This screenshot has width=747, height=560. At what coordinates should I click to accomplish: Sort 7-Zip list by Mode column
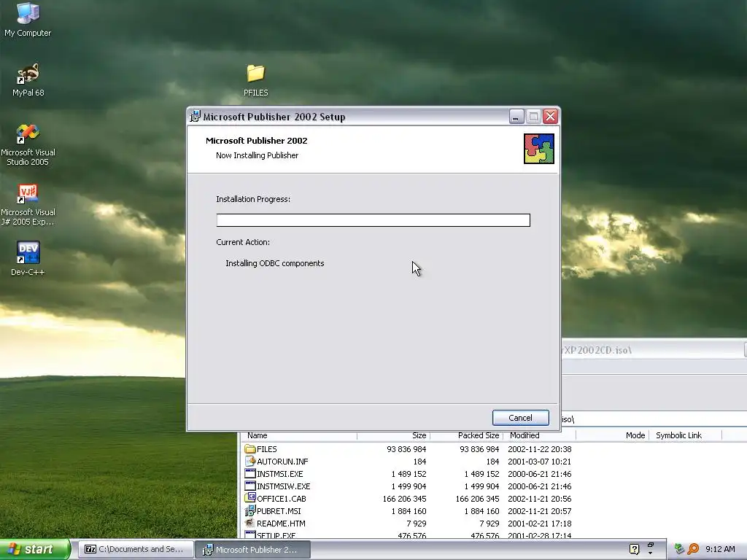click(613, 435)
